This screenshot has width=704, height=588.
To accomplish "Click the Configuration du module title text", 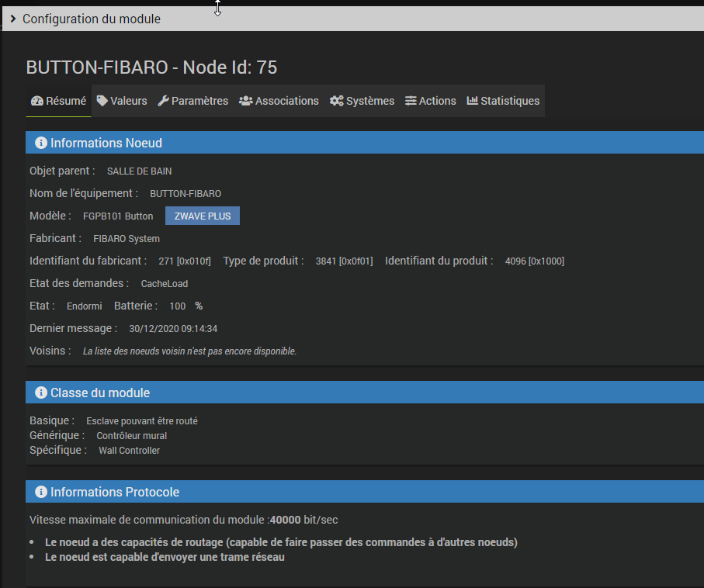I will tap(92, 19).
